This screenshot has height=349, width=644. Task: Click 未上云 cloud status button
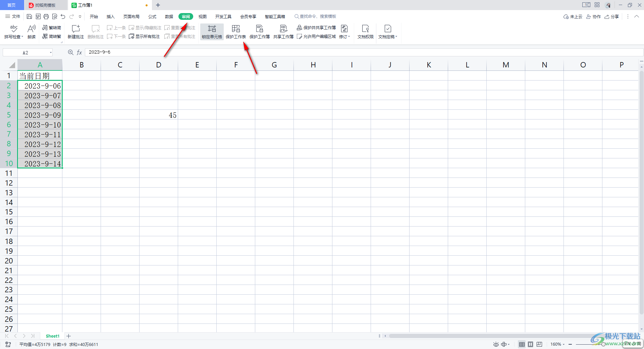click(573, 16)
